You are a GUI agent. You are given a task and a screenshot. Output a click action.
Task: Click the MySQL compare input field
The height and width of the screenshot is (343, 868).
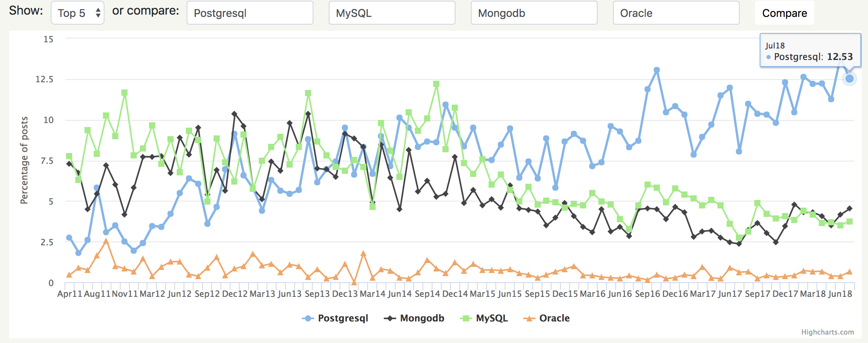pos(392,13)
